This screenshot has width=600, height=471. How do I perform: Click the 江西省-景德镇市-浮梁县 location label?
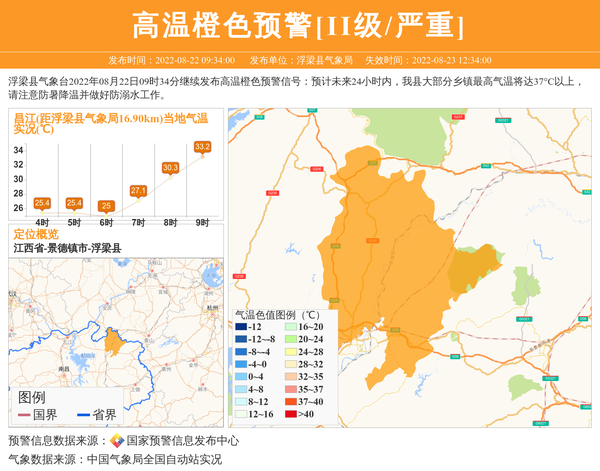[67, 248]
